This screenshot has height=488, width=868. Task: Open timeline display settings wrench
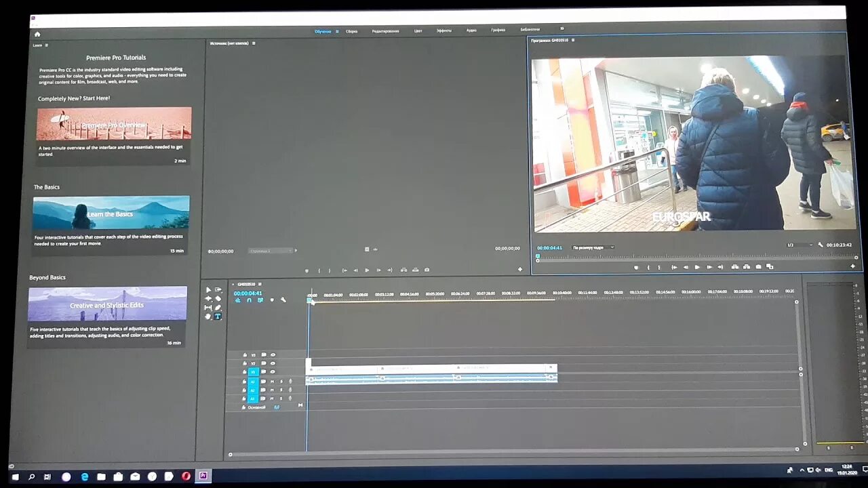pos(283,300)
